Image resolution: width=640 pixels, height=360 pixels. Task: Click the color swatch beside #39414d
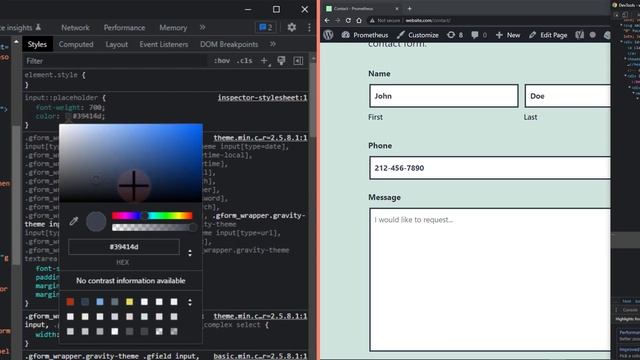pyautogui.click(x=69, y=116)
